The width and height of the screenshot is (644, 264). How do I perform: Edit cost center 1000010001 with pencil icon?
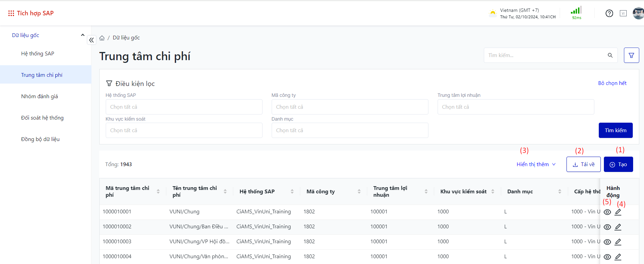618,212
